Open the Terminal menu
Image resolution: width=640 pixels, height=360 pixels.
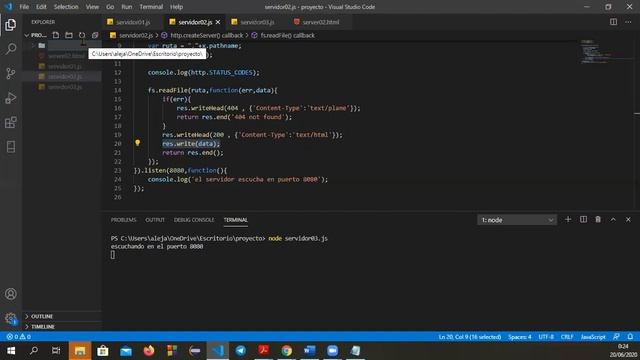151,7
